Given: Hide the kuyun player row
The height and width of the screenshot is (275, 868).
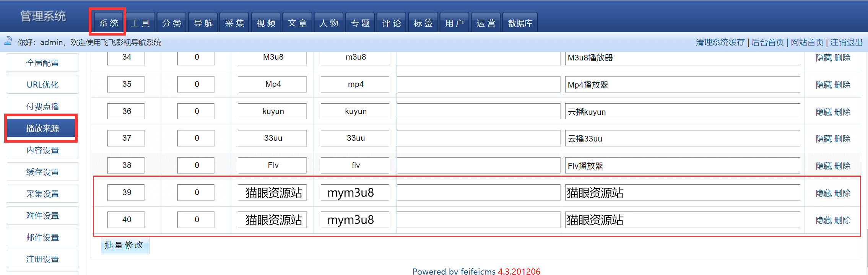Looking at the screenshot, I should pyautogui.click(x=824, y=112).
